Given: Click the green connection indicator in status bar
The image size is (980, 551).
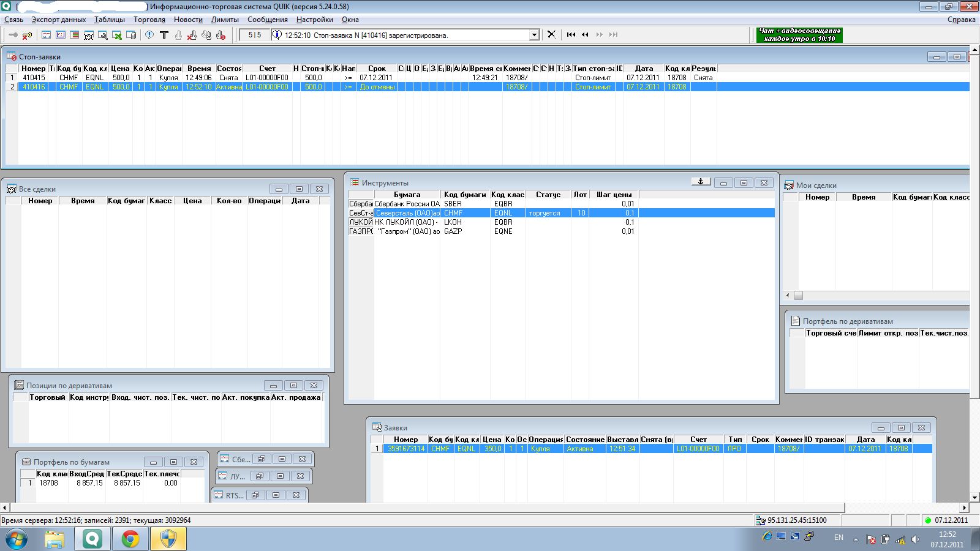Looking at the screenshot, I should click(928, 520).
